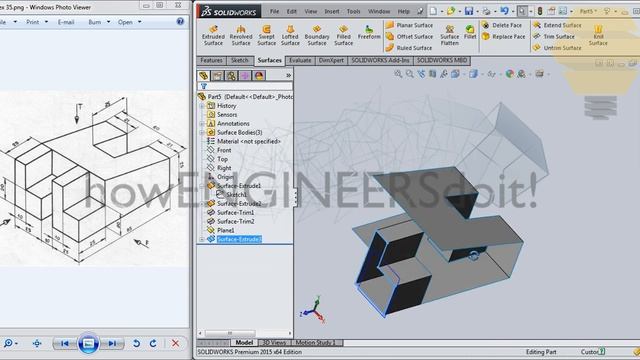Click the Trim Surface tool
Screen dimensions: 640x360
tap(554, 37)
